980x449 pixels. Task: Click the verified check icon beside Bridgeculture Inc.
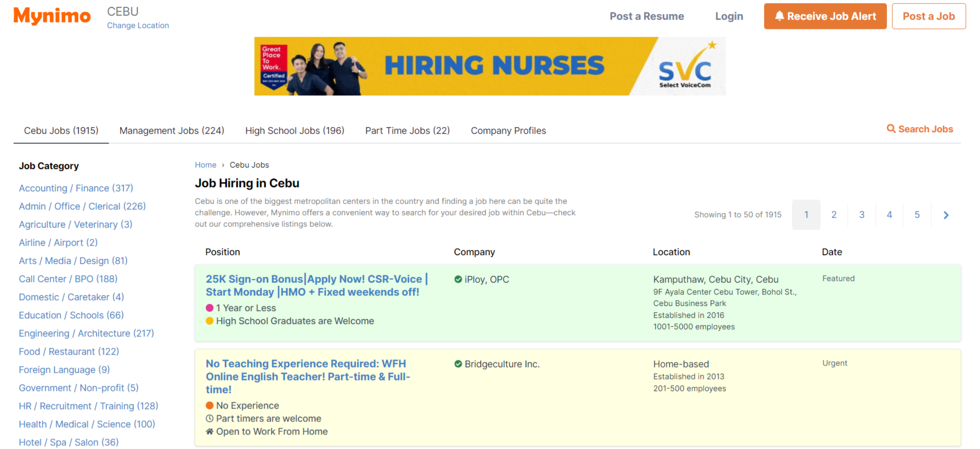coord(458,364)
